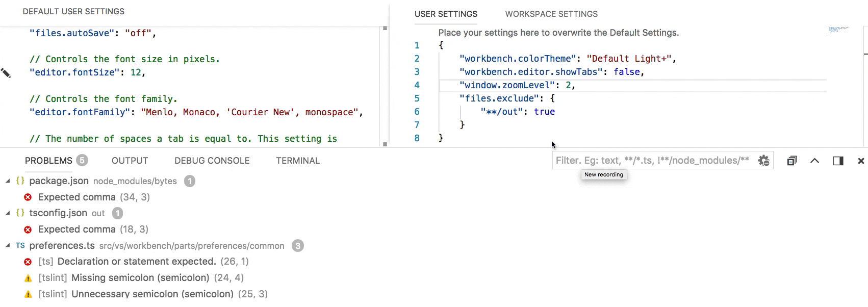
Task: Click the TS file icon for preferences.ts
Action: (20, 245)
